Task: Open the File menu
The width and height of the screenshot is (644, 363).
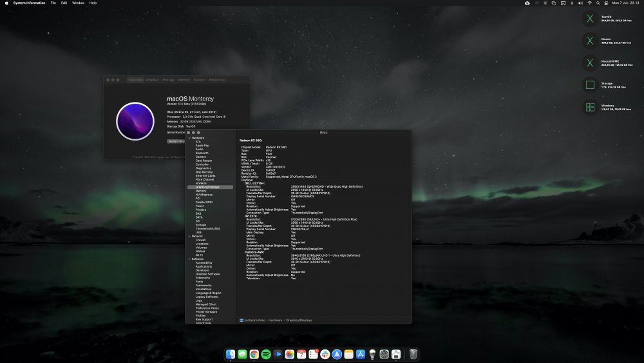Action: (53, 3)
